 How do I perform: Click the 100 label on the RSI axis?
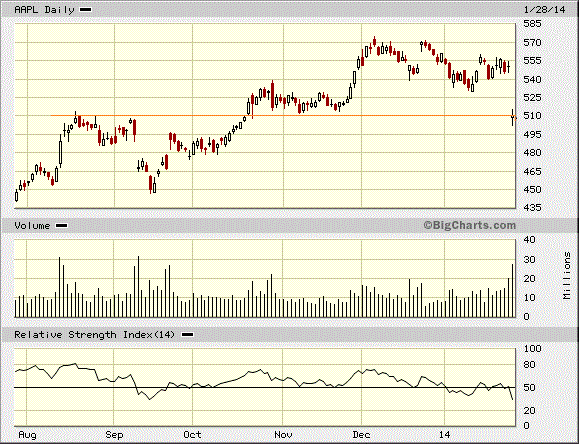point(532,349)
